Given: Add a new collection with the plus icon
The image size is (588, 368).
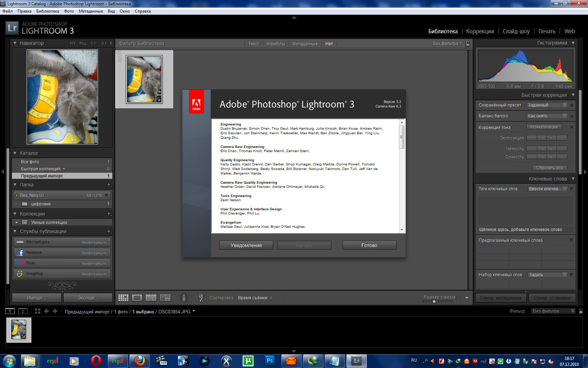Looking at the screenshot, I should coord(109,214).
